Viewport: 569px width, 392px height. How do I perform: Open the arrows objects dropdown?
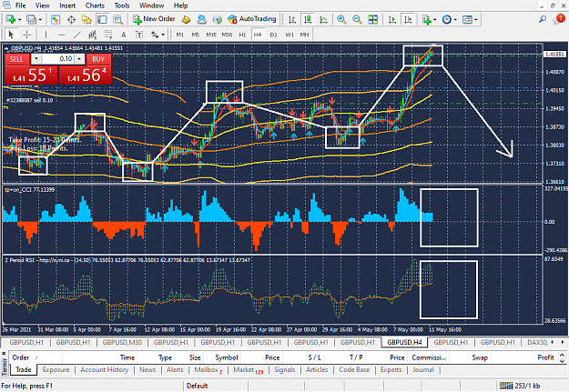point(157,35)
